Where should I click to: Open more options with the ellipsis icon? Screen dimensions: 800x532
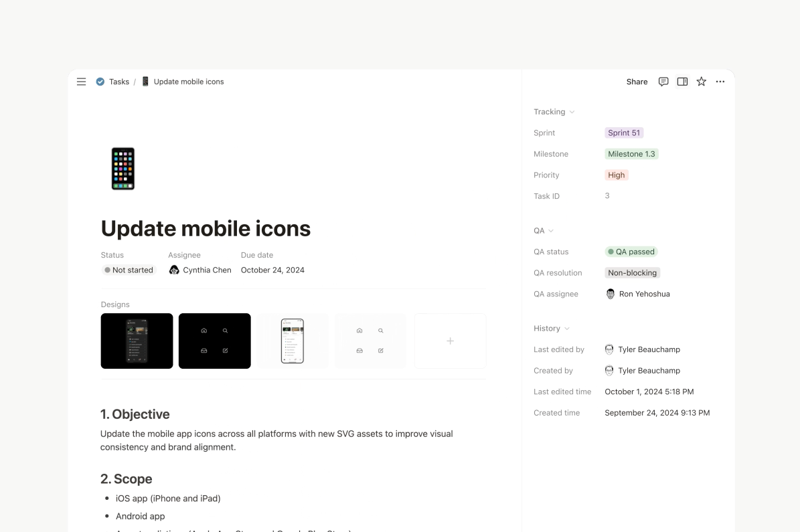[720, 82]
